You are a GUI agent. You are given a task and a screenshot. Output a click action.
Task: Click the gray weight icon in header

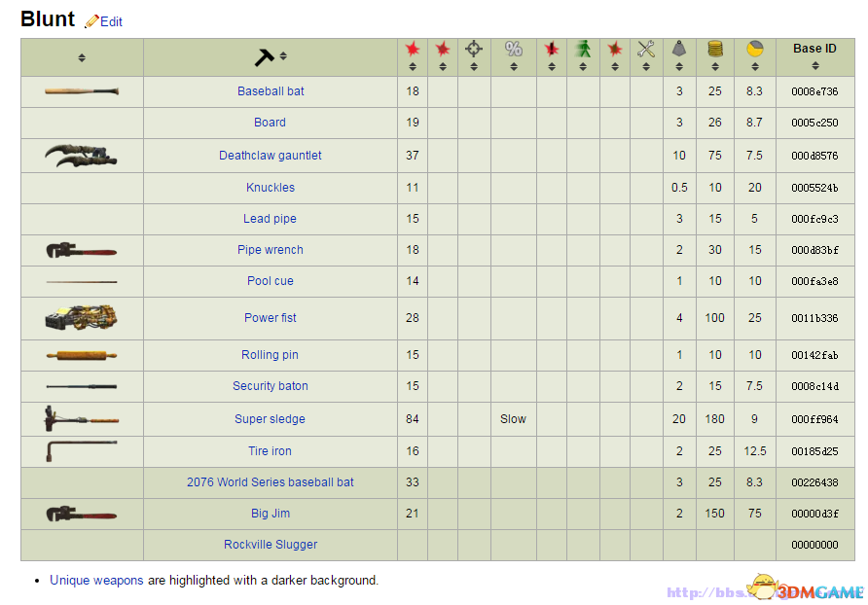[x=679, y=49]
